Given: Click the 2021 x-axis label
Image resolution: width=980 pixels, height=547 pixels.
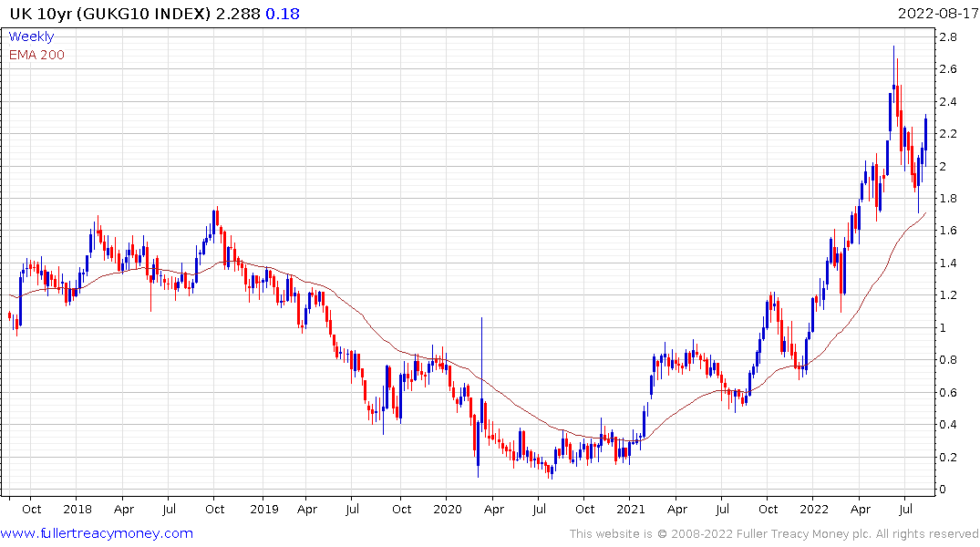Looking at the screenshot, I should 631,509.
